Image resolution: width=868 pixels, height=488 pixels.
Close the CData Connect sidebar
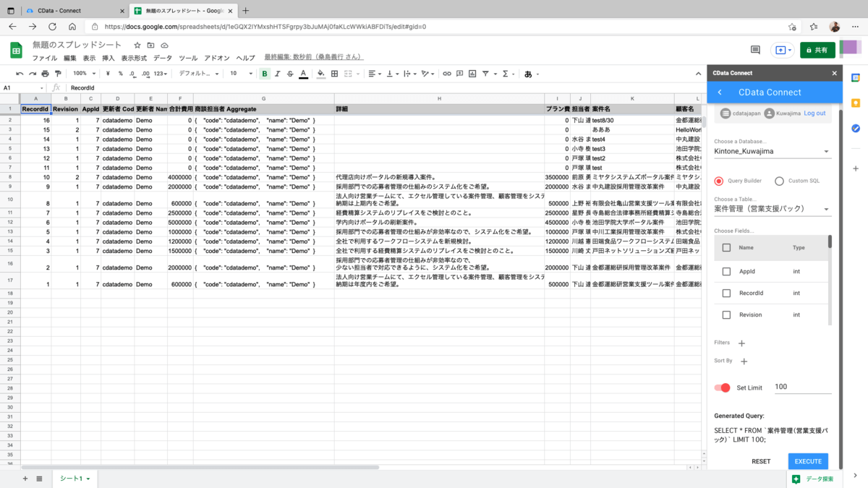pos(834,73)
